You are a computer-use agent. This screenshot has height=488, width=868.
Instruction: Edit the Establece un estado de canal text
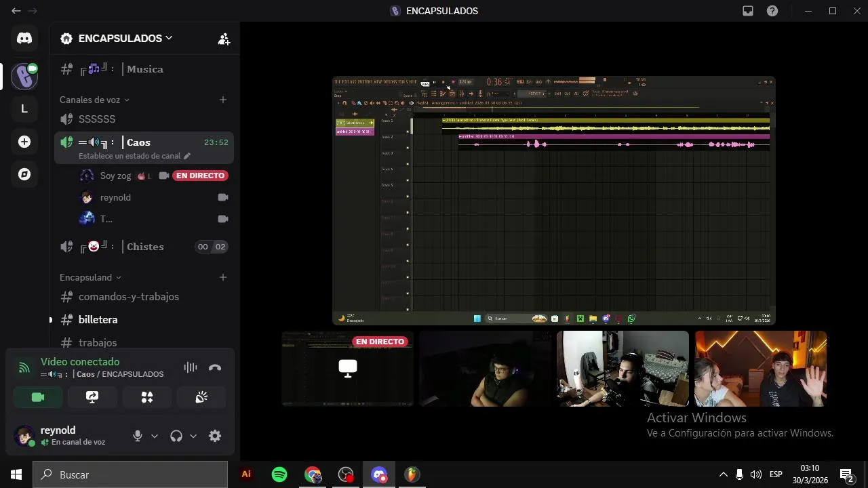134,156
